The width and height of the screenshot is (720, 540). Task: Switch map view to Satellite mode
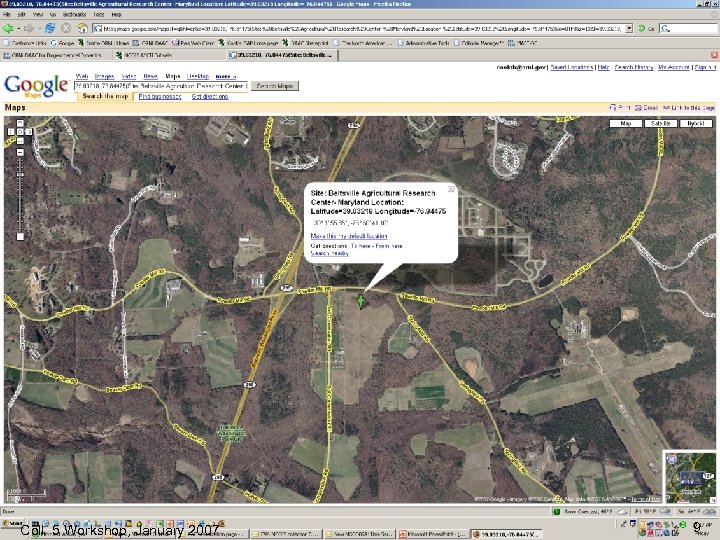tap(661, 124)
